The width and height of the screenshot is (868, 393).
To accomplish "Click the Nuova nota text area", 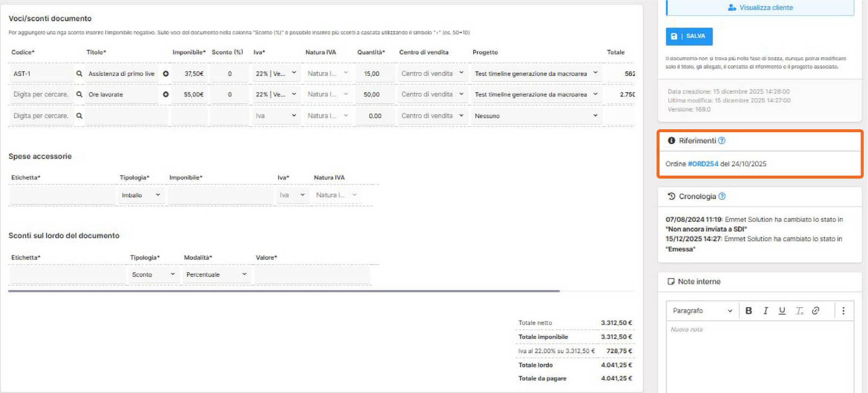I will tap(759, 352).
